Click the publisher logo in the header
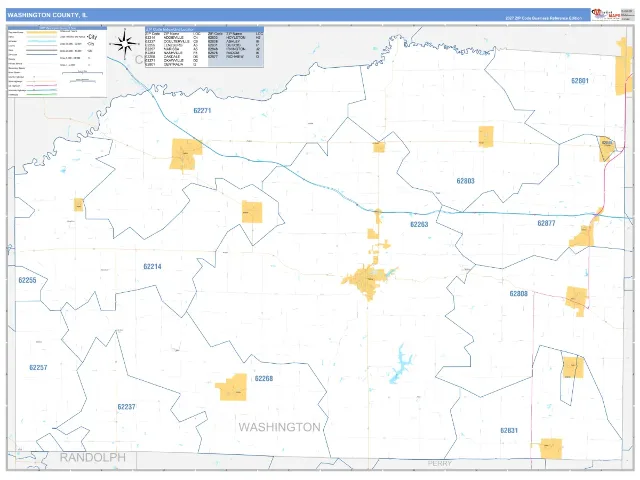640x480 pixels. [x=605, y=15]
